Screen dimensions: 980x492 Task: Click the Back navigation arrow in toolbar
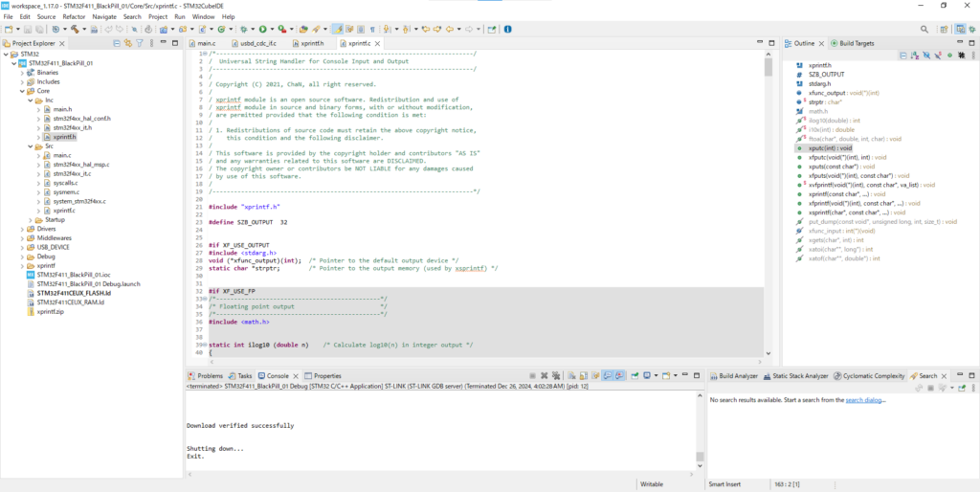coord(450,29)
